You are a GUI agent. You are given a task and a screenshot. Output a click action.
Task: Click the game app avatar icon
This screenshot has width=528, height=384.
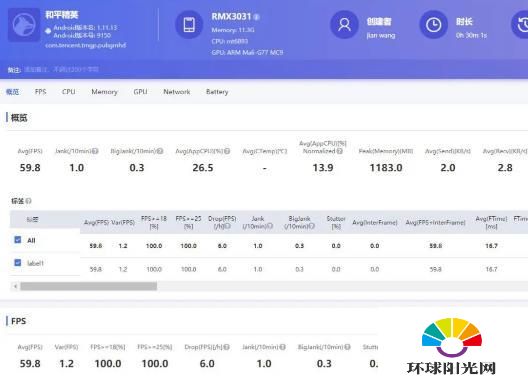[x=24, y=25]
